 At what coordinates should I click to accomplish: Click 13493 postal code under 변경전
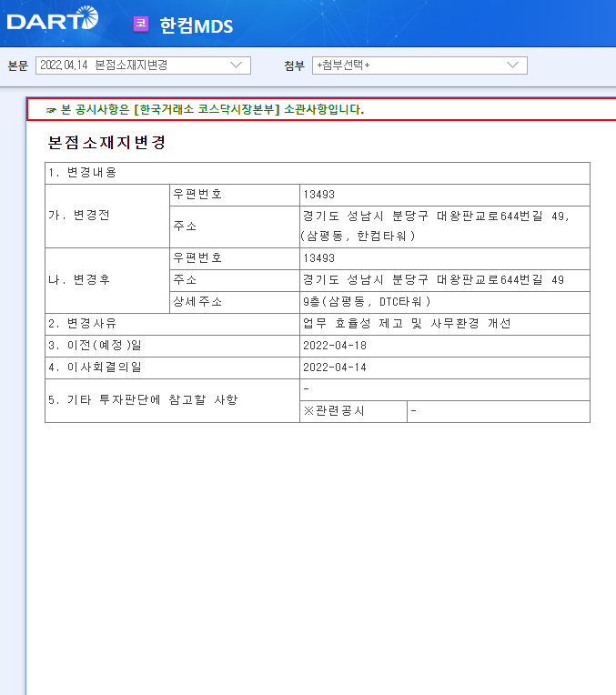[x=318, y=195]
